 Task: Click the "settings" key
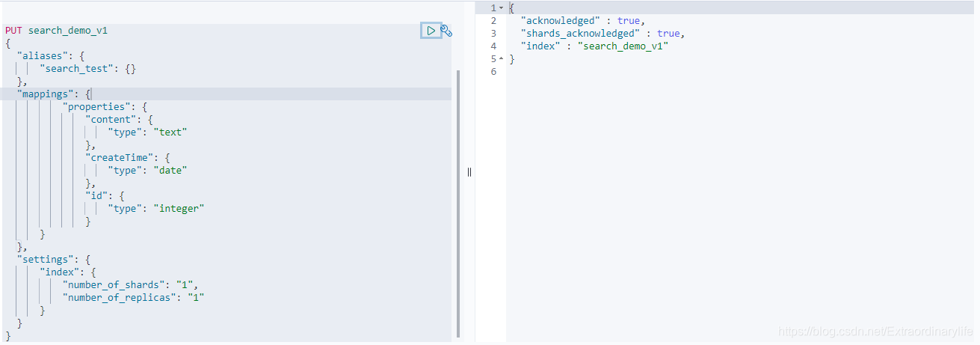tap(45, 260)
